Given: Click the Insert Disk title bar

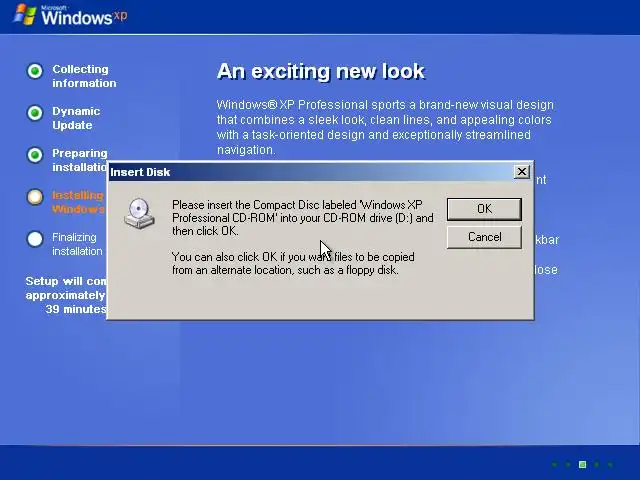Looking at the screenshot, I should click(320, 172).
